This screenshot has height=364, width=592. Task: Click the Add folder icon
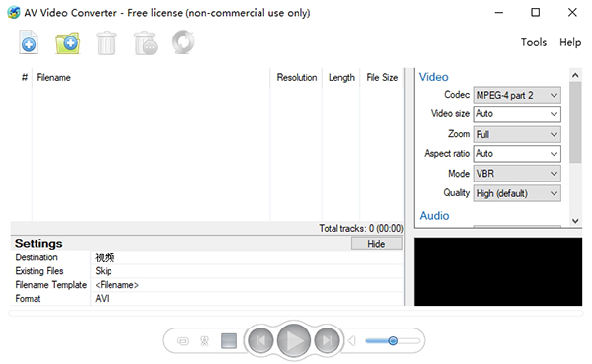(68, 43)
